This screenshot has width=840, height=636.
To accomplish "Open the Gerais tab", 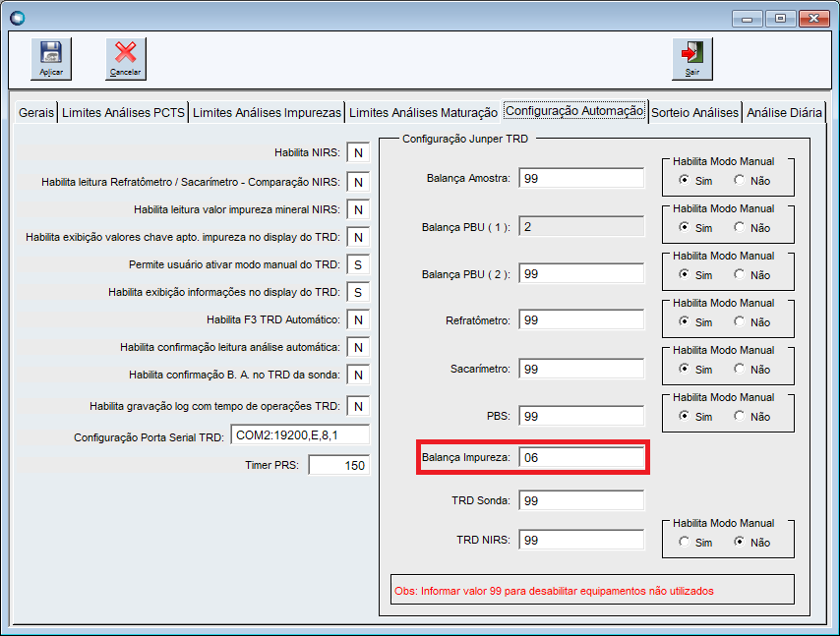I will [35, 112].
